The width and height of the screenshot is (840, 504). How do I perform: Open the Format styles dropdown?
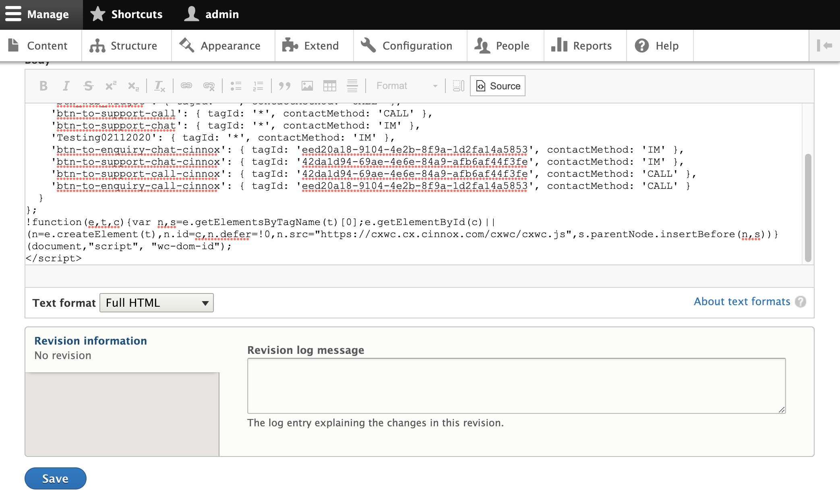(x=406, y=86)
